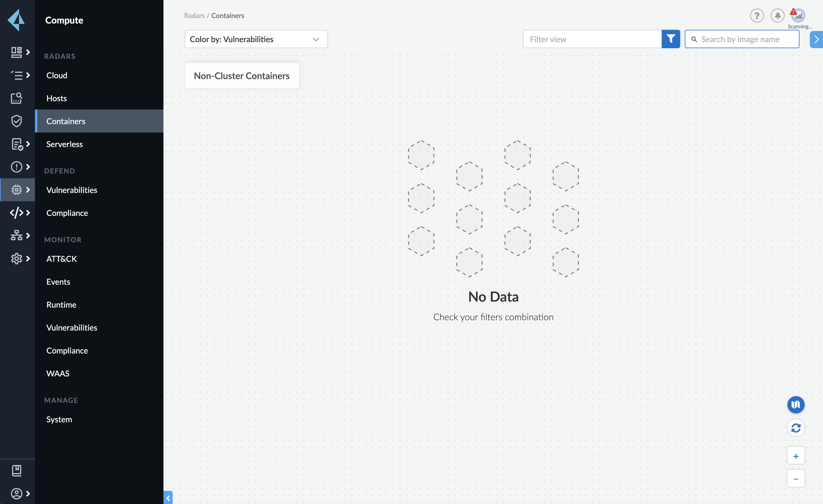Toggle the radar filter funnel button

(671, 39)
